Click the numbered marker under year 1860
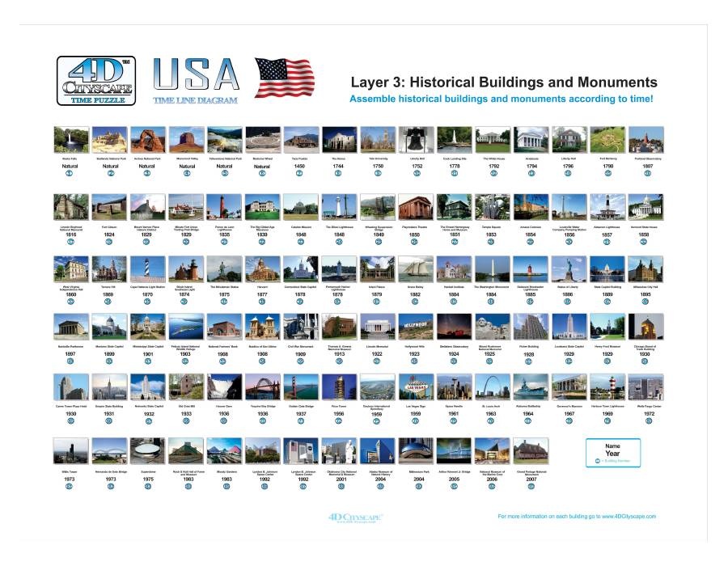The image size is (728, 566). click(x=70, y=302)
